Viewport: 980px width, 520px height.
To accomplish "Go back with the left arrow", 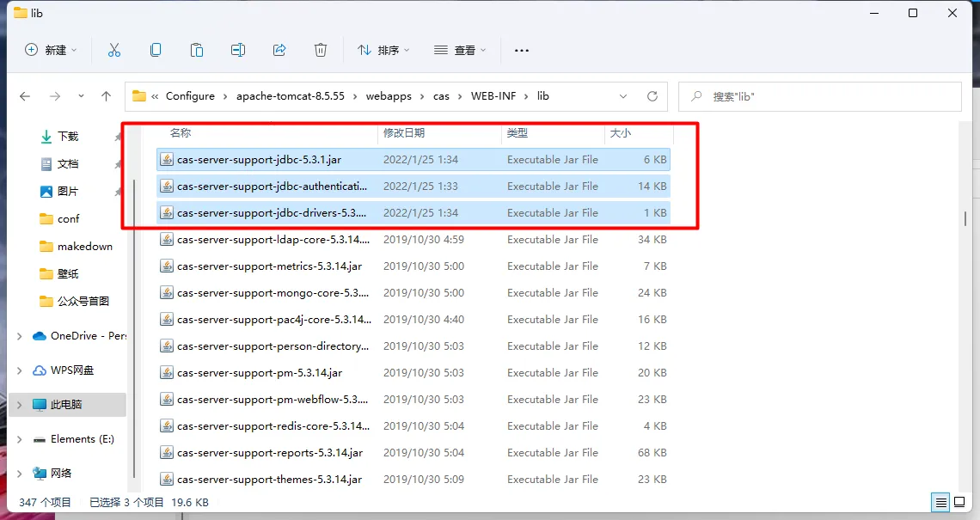I will [25, 96].
